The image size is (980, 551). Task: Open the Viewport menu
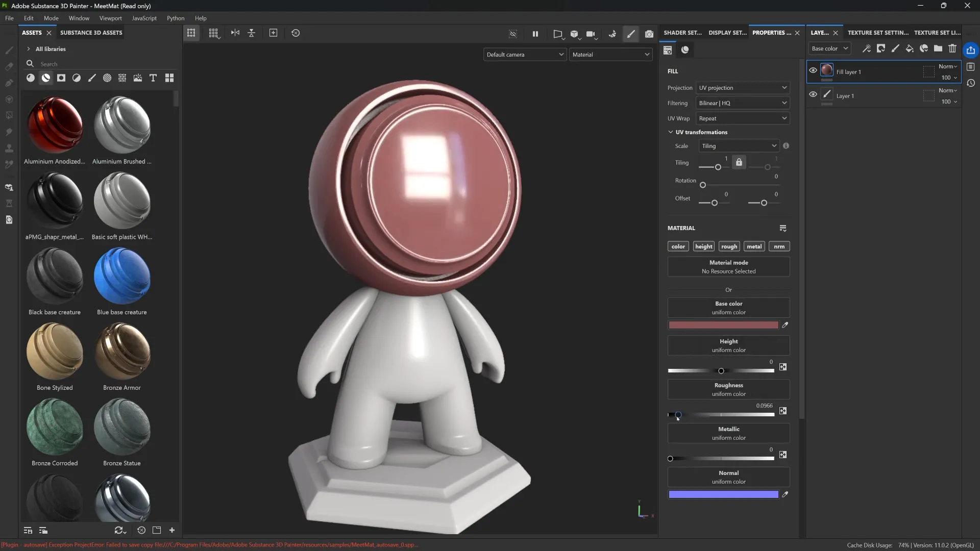pyautogui.click(x=110, y=18)
